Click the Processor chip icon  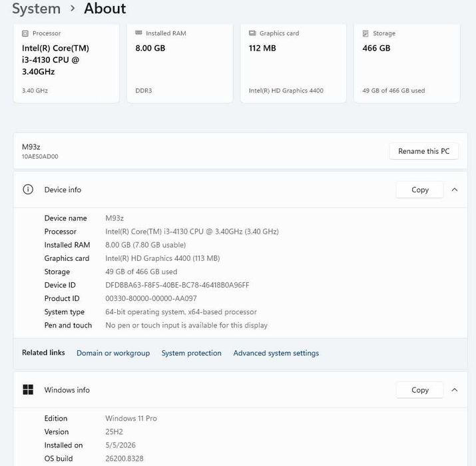point(25,33)
